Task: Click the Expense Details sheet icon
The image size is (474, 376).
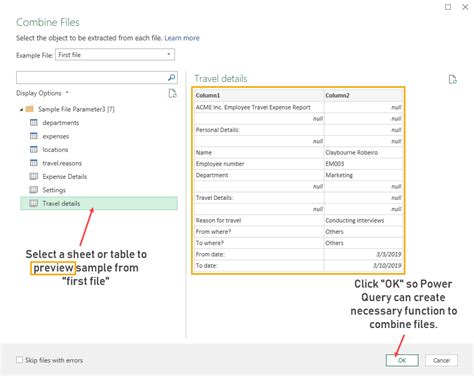Action: [34, 176]
